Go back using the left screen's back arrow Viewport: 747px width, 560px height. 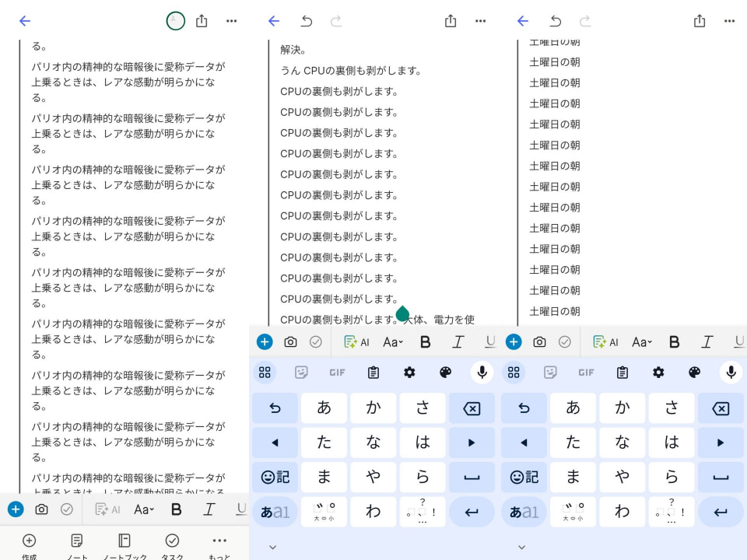25,21
